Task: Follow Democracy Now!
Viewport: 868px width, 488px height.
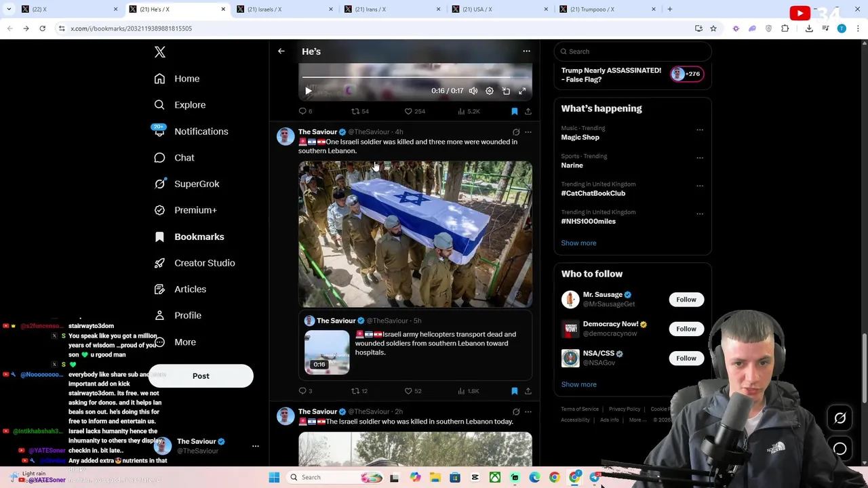Action: point(686,329)
